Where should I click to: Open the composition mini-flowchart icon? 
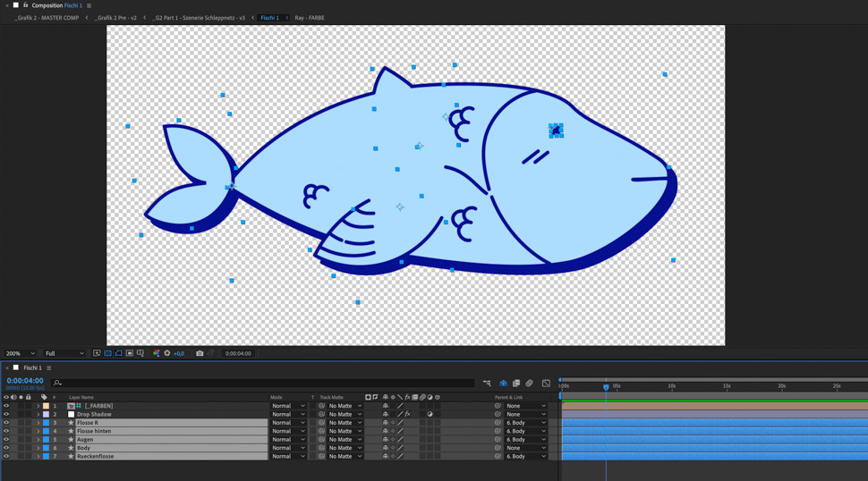(x=487, y=383)
